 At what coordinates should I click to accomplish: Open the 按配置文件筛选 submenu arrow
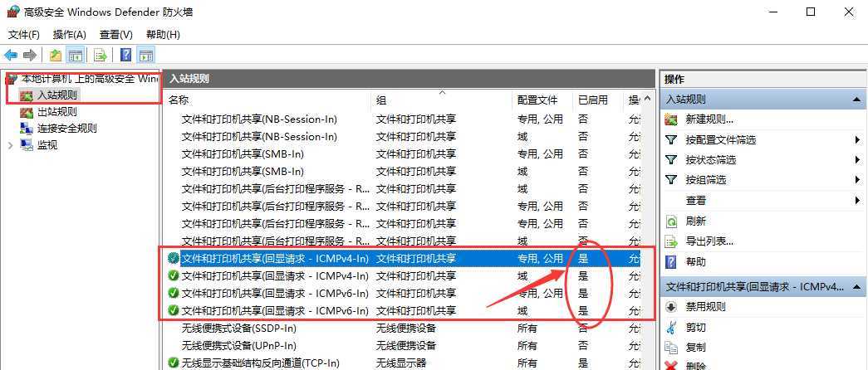click(857, 140)
